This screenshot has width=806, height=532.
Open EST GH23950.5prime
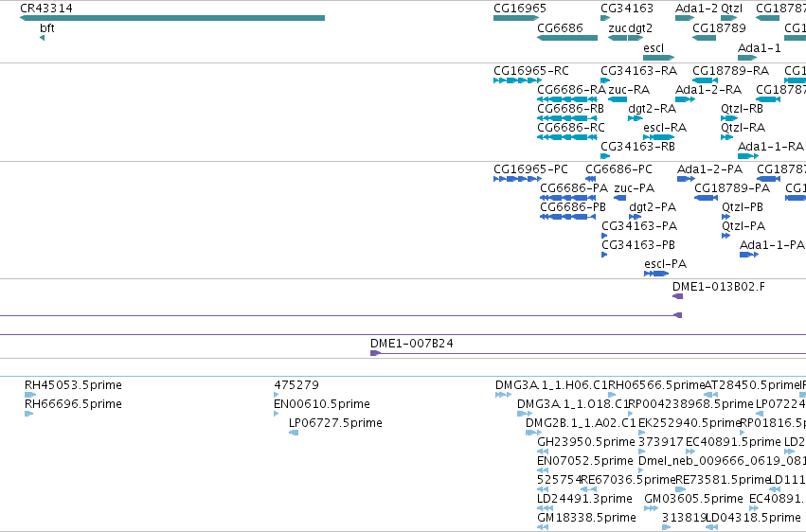coord(586,442)
